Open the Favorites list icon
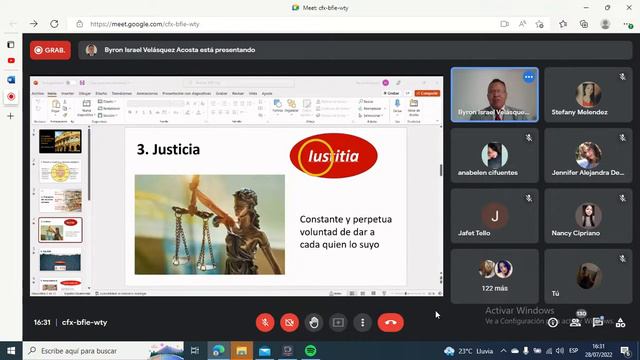Viewport: 640px width, 360px height. point(563,24)
